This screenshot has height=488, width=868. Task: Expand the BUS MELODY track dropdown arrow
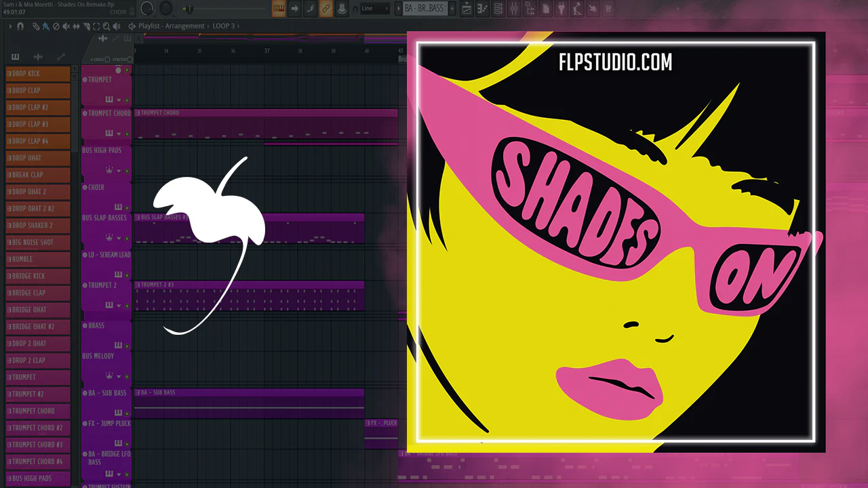coord(119,376)
